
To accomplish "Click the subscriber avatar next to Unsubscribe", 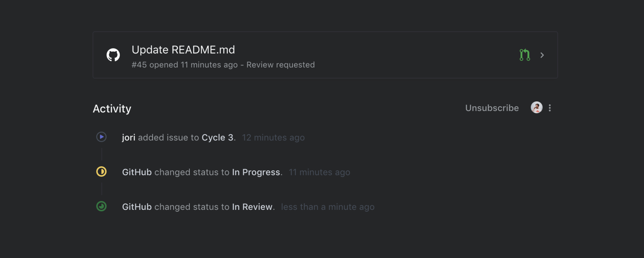I will coord(536,108).
